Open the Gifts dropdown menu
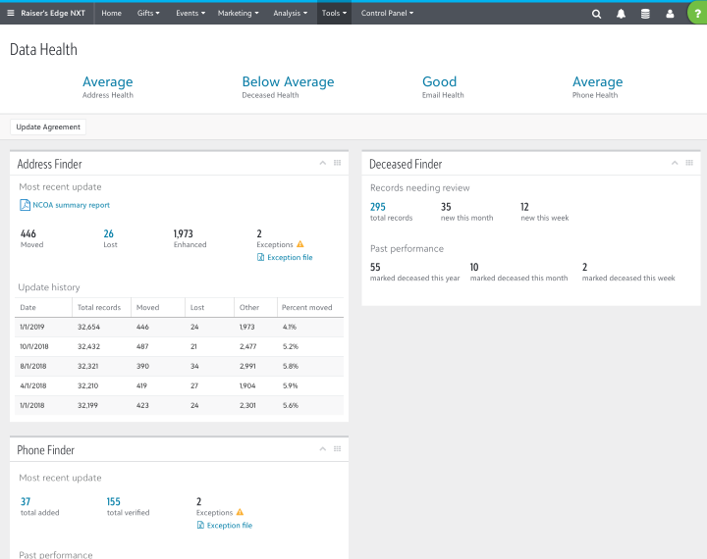 151,13
